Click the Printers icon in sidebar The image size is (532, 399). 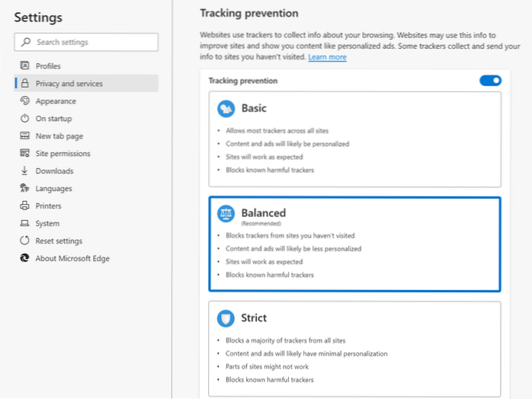(x=25, y=206)
